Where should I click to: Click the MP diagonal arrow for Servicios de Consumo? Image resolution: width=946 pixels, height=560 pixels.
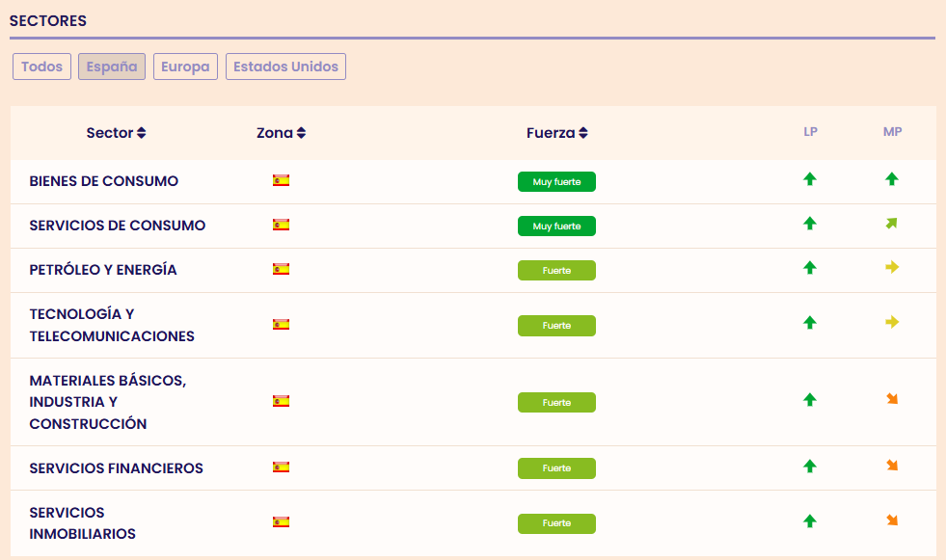click(892, 224)
